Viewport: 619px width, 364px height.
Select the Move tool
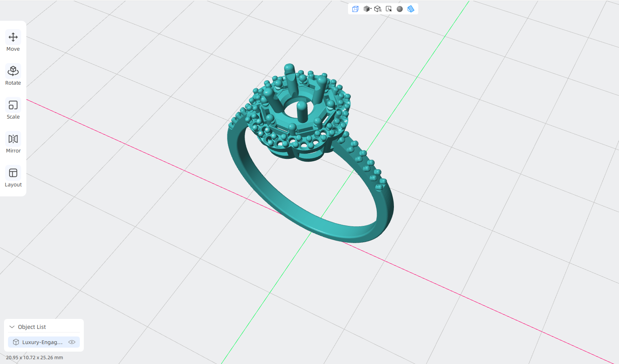[x=13, y=42]
